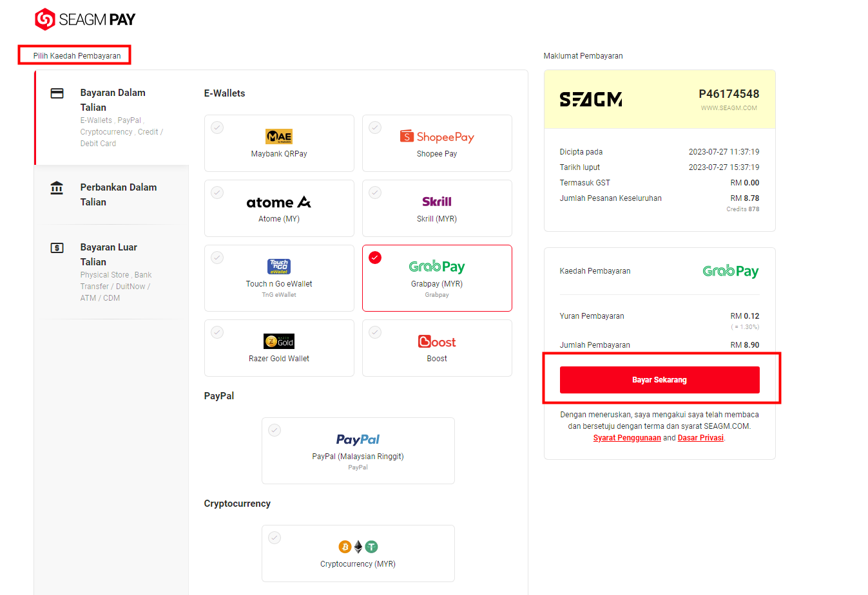Choose the Touch n Go eWallet icon

(279, 267)
